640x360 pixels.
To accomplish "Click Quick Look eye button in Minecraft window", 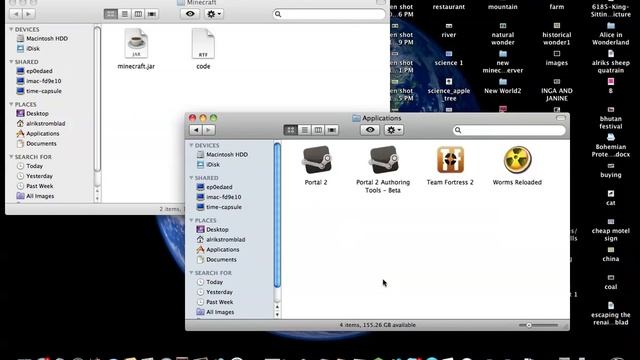I will (190, 14).
